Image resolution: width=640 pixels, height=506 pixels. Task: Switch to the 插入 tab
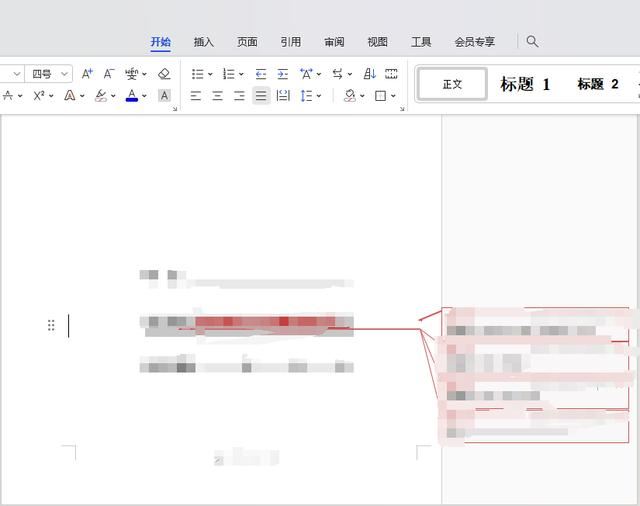(x=204, y=42)
